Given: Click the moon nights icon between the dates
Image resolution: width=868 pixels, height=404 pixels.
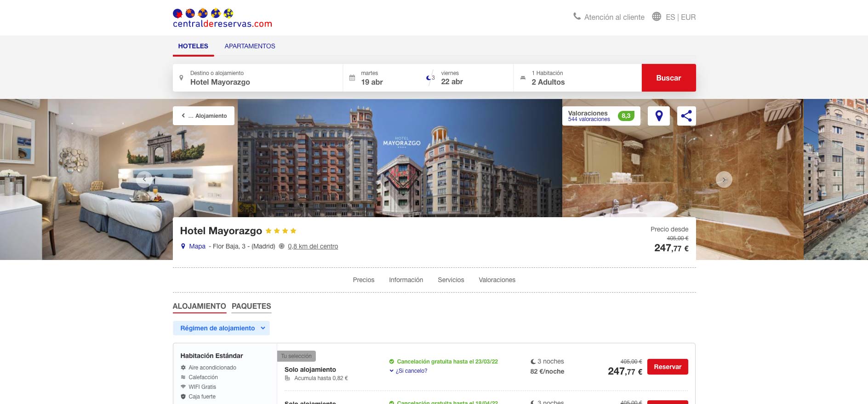Looking at the screenshot, I should coord(430,78).
